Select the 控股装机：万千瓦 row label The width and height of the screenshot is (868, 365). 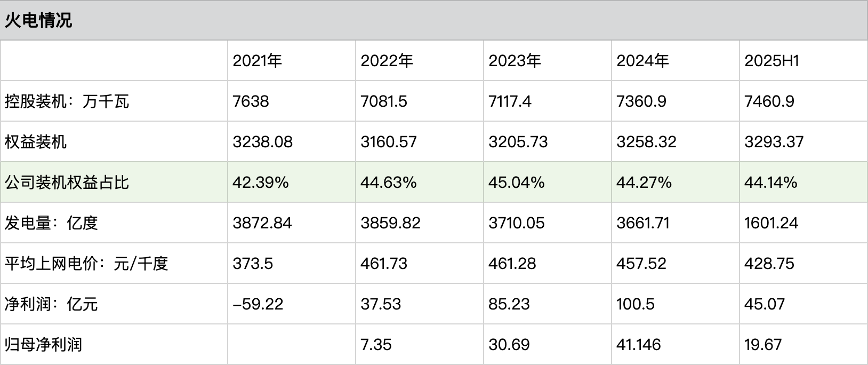[x=67, y=101]
